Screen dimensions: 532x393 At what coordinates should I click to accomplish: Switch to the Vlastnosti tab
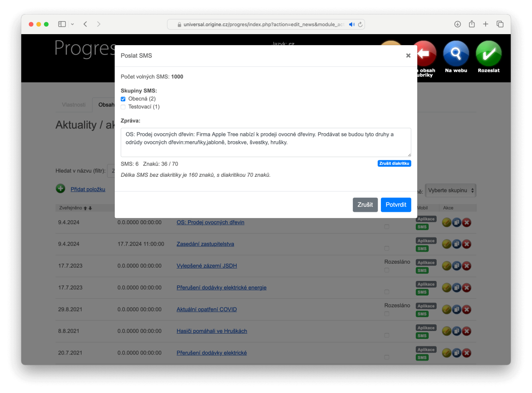click(74, 105)
